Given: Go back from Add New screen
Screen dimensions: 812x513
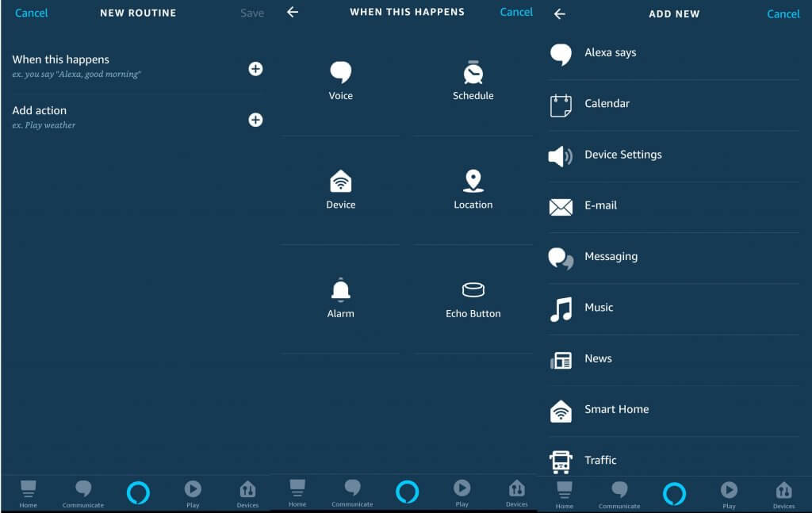Looking at the screenshot, I should (x=559, y=14).
